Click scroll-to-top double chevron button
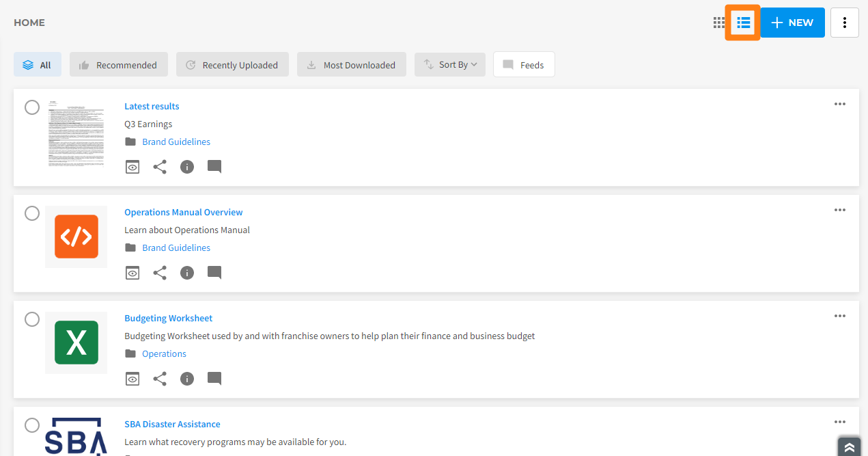 point(849,447)
